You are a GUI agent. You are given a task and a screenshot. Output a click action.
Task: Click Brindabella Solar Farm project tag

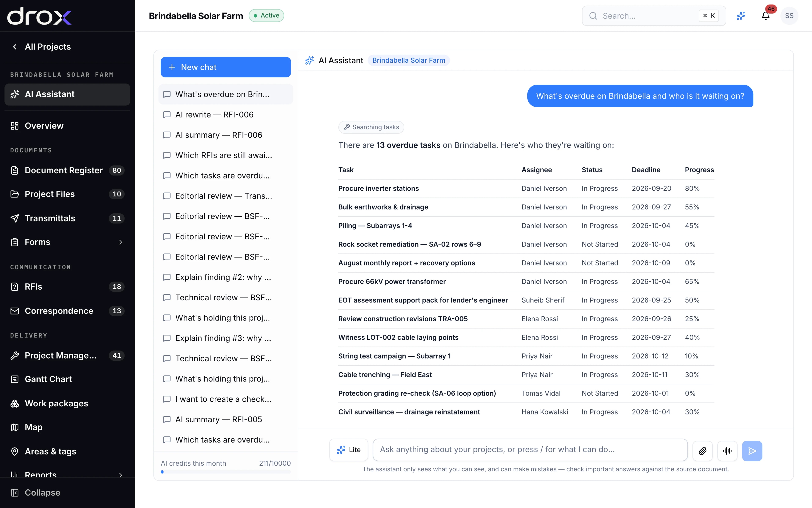coord(408,60)
